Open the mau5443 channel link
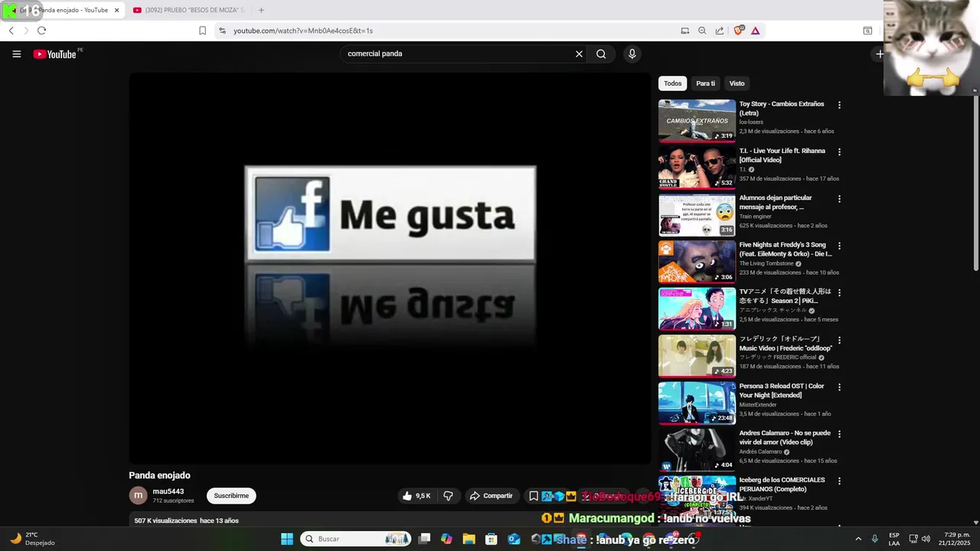This screenshot has height=551, width=980. [x=168, y=491]
